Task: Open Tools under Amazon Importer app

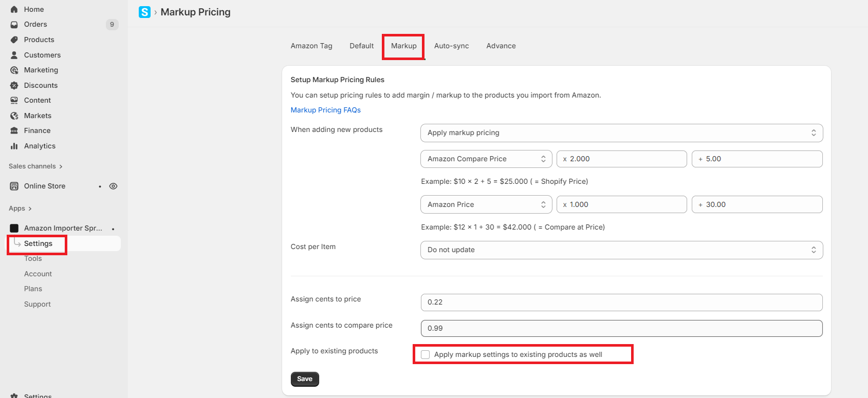Action: 33,258
